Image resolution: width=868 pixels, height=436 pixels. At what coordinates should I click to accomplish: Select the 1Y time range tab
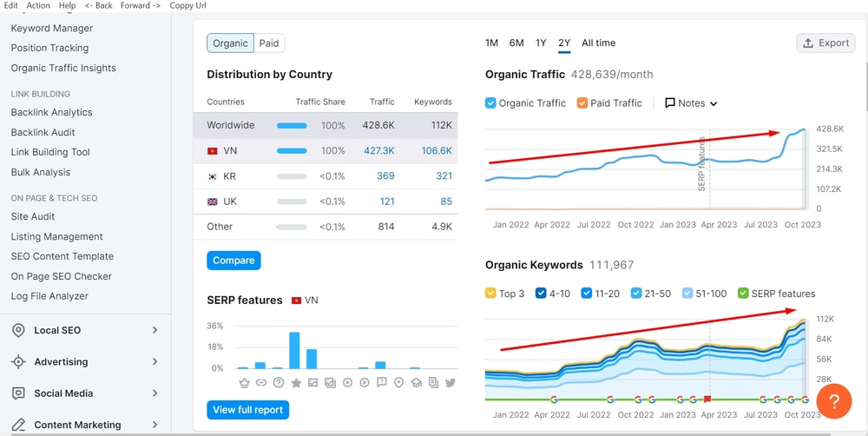[x=541, y=43]
